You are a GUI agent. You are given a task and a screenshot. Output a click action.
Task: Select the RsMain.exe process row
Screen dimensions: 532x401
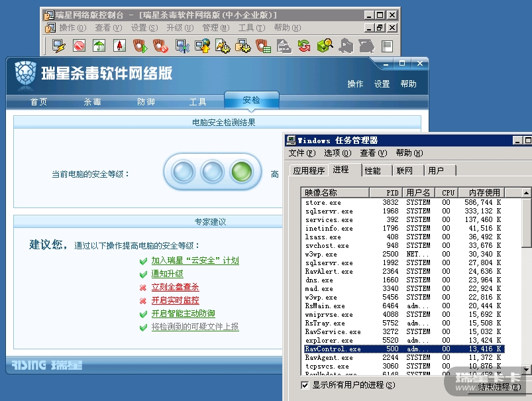tap(403, 306)
